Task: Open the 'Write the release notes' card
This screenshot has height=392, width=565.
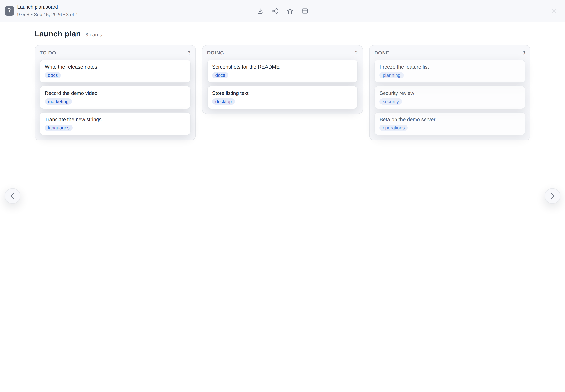Action: [x=115, y=71]
